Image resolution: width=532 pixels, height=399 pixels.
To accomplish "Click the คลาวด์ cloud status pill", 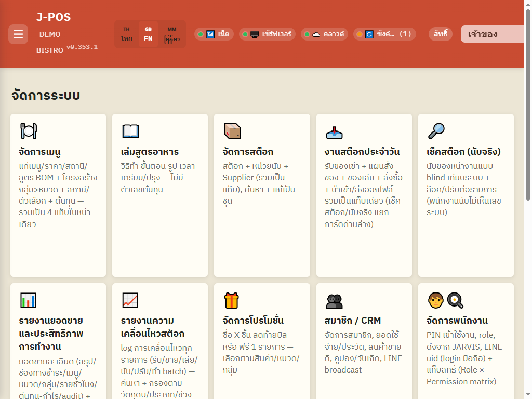I will [324, 34].
